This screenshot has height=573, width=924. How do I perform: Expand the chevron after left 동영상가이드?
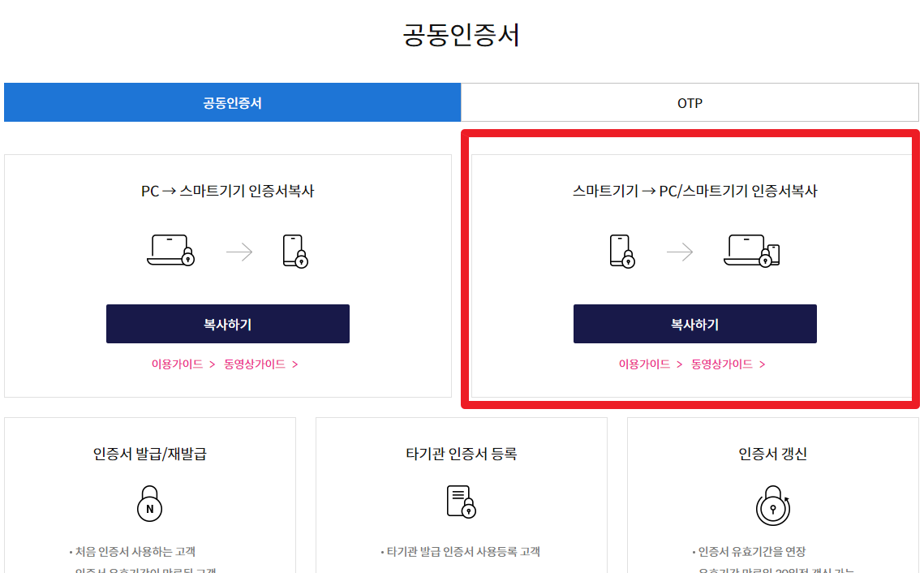pos(297,364)
